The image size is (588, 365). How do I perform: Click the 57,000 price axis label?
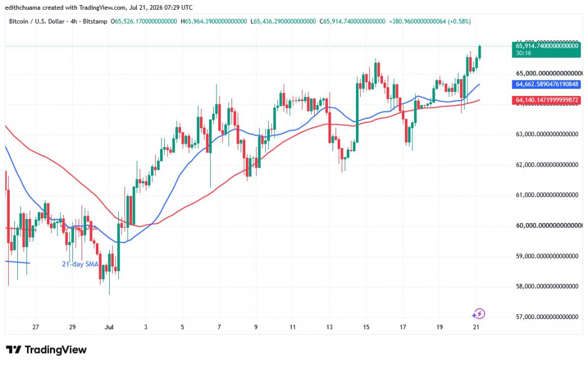click(x=547, y=317)
